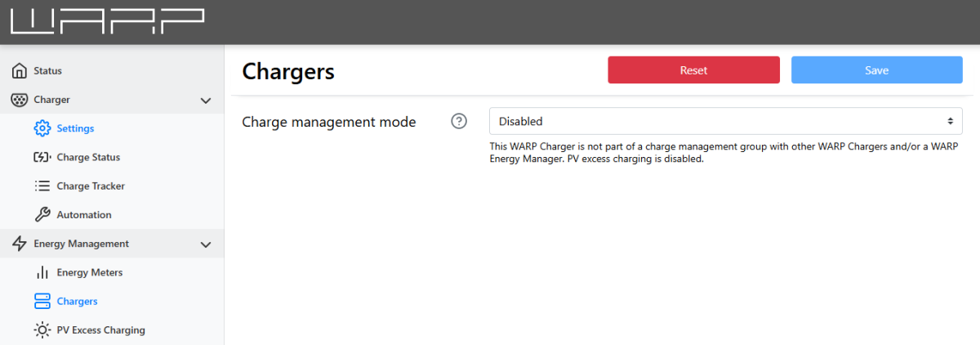Click the Settings gear icon
980x345 pixels.
[x=42, y=128]
